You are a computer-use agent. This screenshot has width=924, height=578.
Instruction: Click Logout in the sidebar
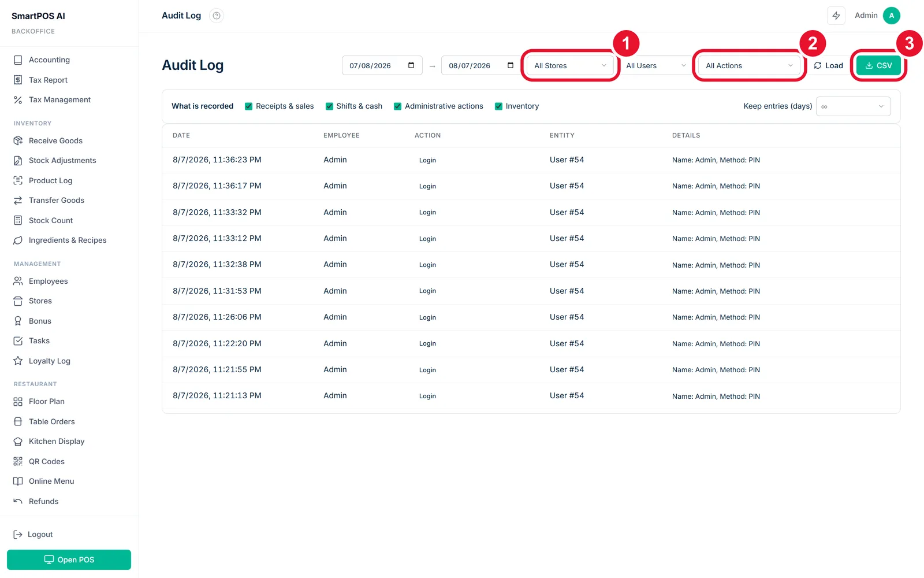pyautogui.click(x=40, y=535)
